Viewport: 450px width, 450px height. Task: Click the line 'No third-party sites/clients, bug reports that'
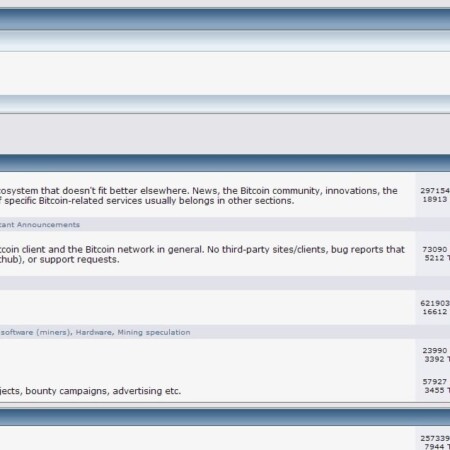click(306, 250)
